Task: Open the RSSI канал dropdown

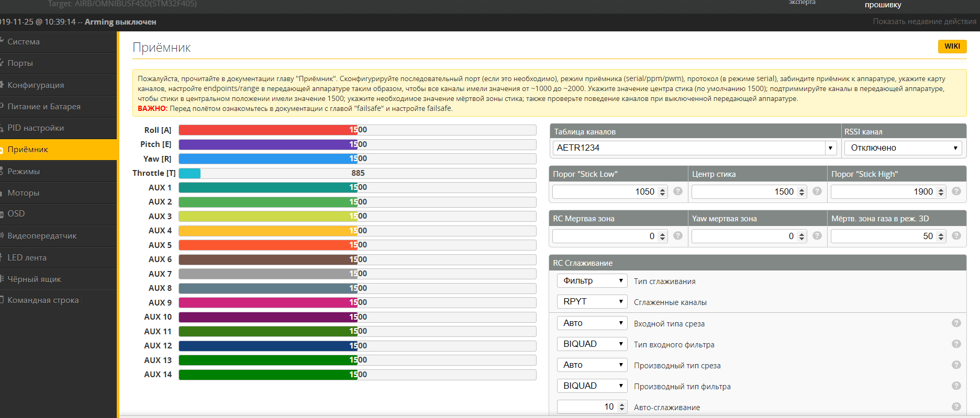Action: (x=903, y=148)
